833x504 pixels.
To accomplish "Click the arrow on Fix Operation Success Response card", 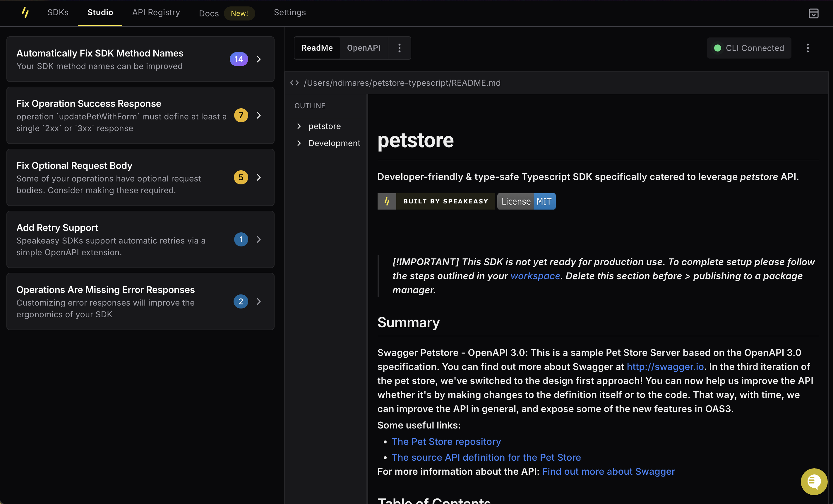I will tap(259, 115).
